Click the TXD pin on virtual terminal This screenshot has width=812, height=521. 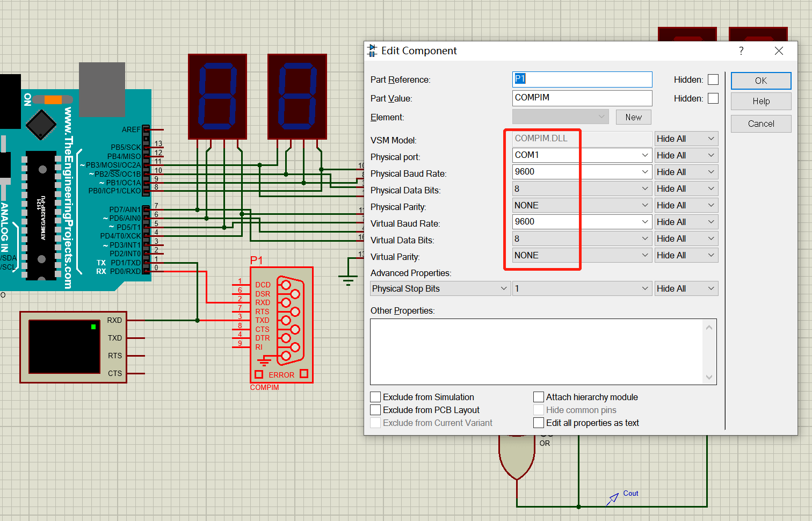[x=114, y=338]
